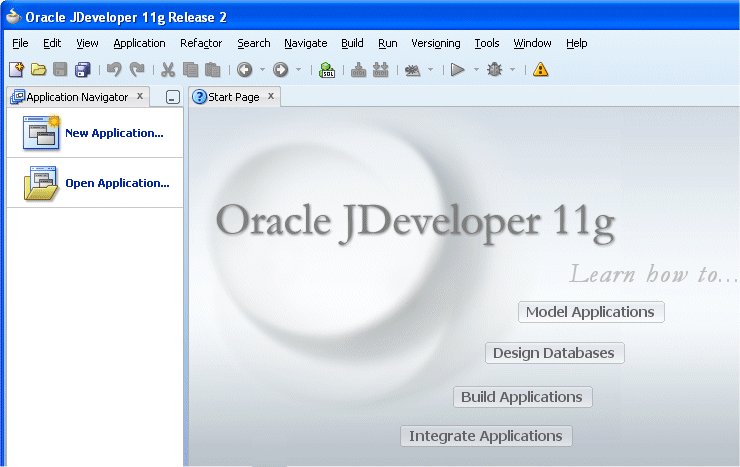740x467 pixels.
Task: Switch to the Start Page tab
Action: pos(232,97)
